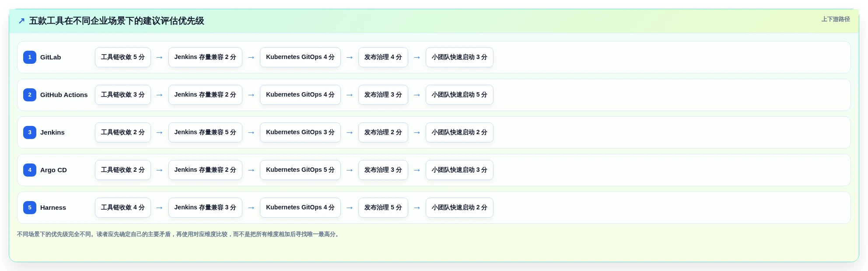Image resolution: width=868 pixels, height=271 pixels.
Task: Click Jenkins row's Jenkins 存量兼容 5 分 chip
Action: [x=205, y=132]
